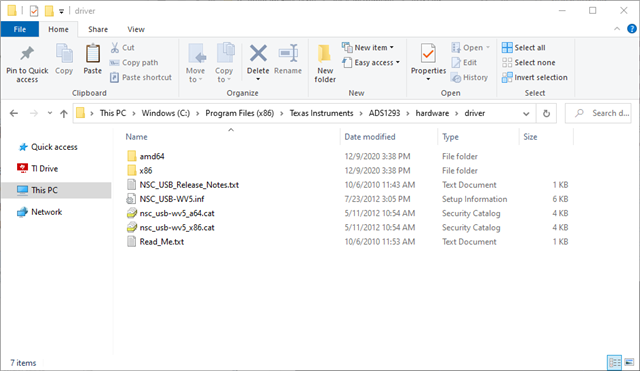Select NSC_USB_Release_Notes.txt file
The height and width of the screenshot is (371, 640).
[189, 185]
